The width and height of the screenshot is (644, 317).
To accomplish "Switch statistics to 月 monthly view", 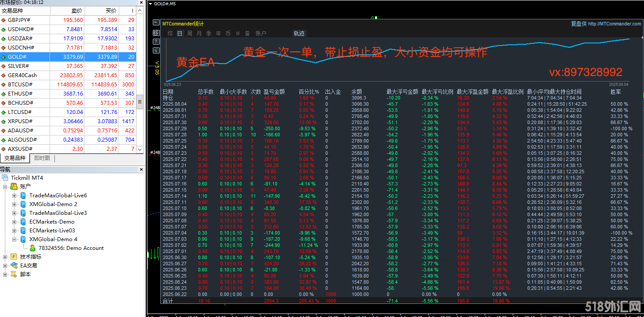I will 199,33.
